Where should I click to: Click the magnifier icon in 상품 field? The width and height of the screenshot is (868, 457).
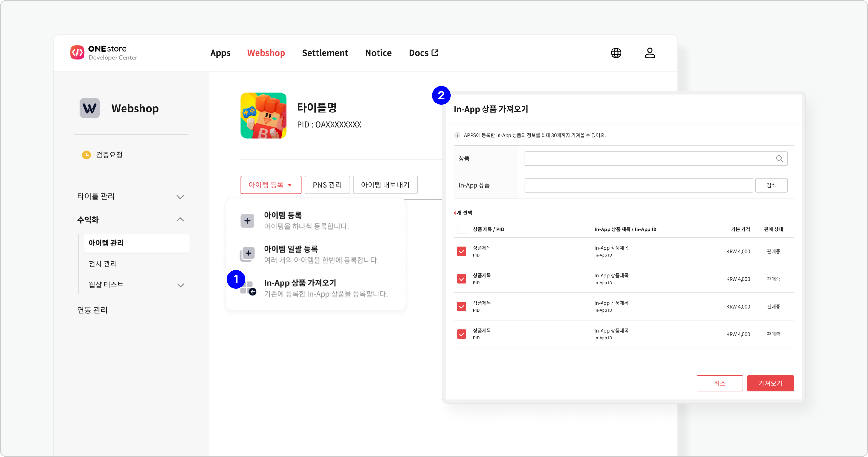(779, 158)
